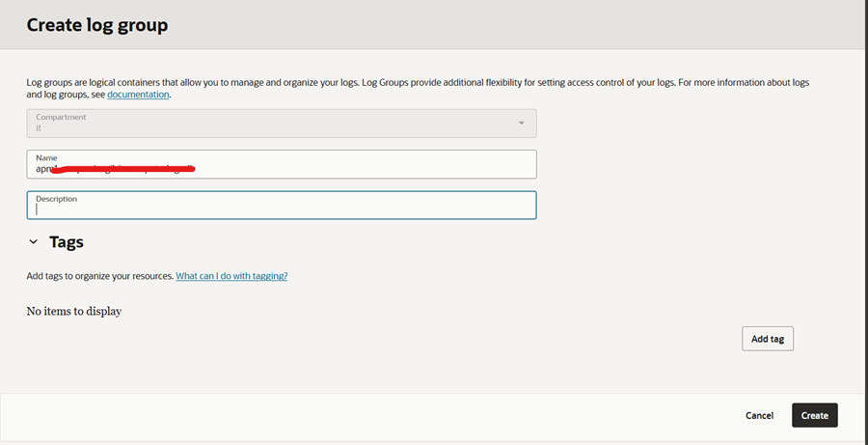Click into the Description text field
This screenshot has width=868, height=445.
tap(281, 209)
